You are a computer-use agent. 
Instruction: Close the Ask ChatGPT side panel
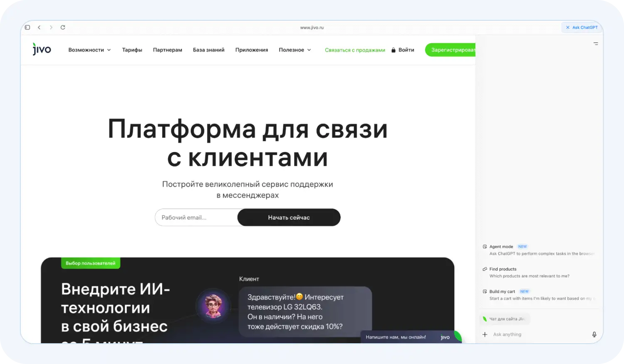tap(567, 27)
